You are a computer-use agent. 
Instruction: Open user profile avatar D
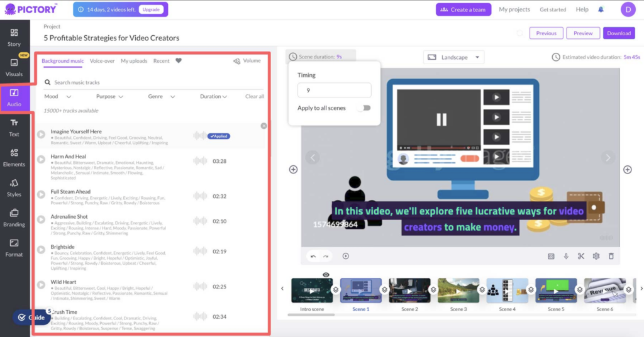coord(628,9)
